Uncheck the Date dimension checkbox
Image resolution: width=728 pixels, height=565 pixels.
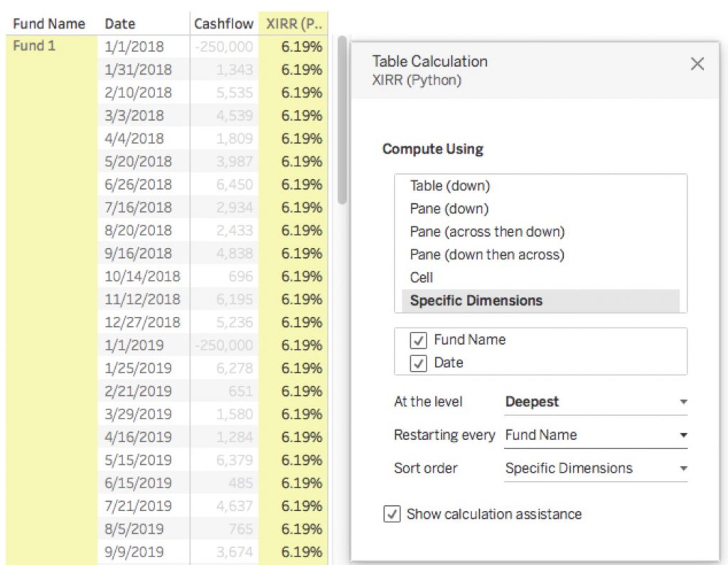coord(418,363)
